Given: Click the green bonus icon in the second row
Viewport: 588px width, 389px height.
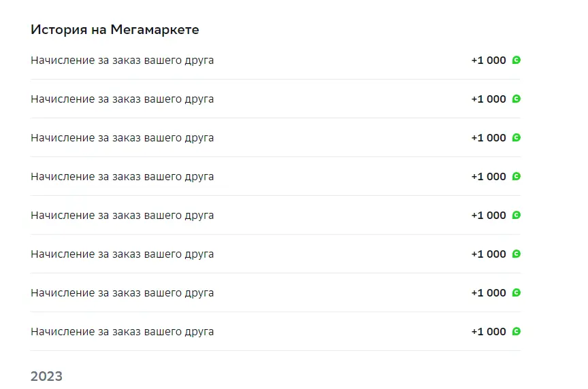Looking at the screenshot, I should click(x=517, y=99).
